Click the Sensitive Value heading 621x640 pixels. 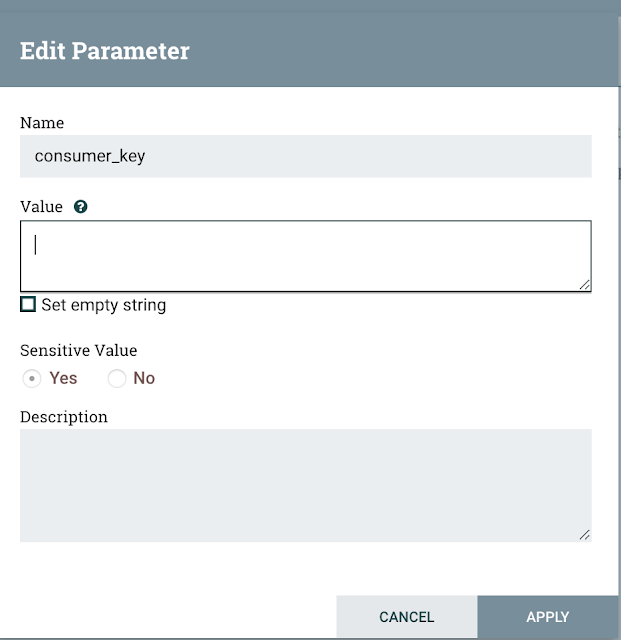point(78,351)
